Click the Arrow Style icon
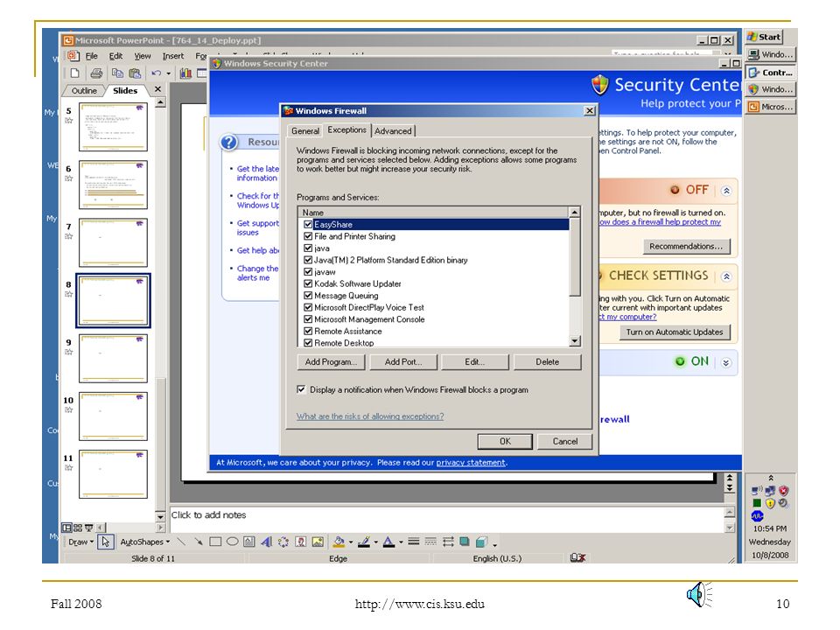 [x=448, y=542]
